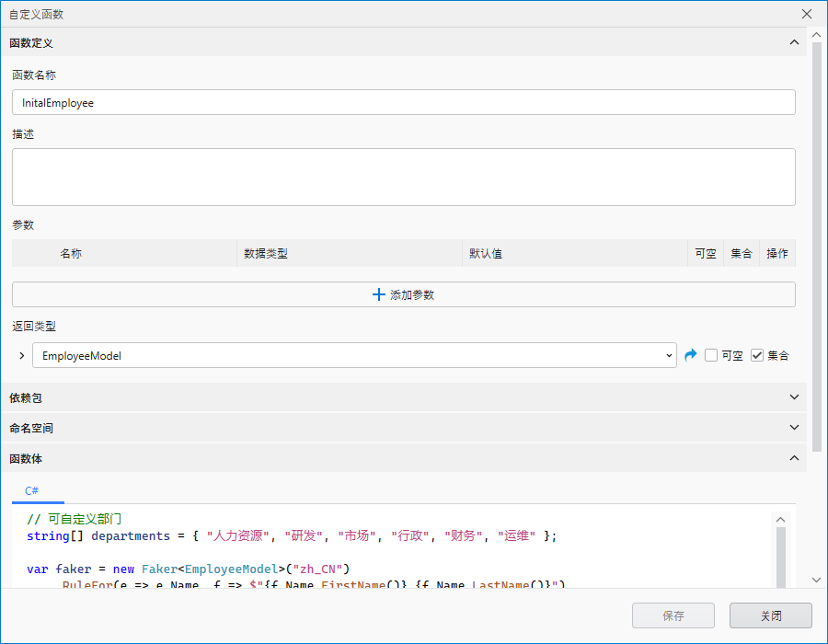Expand the return type tree arrow
The height and width of the screenshot is (644, 828).
pyautogui.click(x=22, y=355)
